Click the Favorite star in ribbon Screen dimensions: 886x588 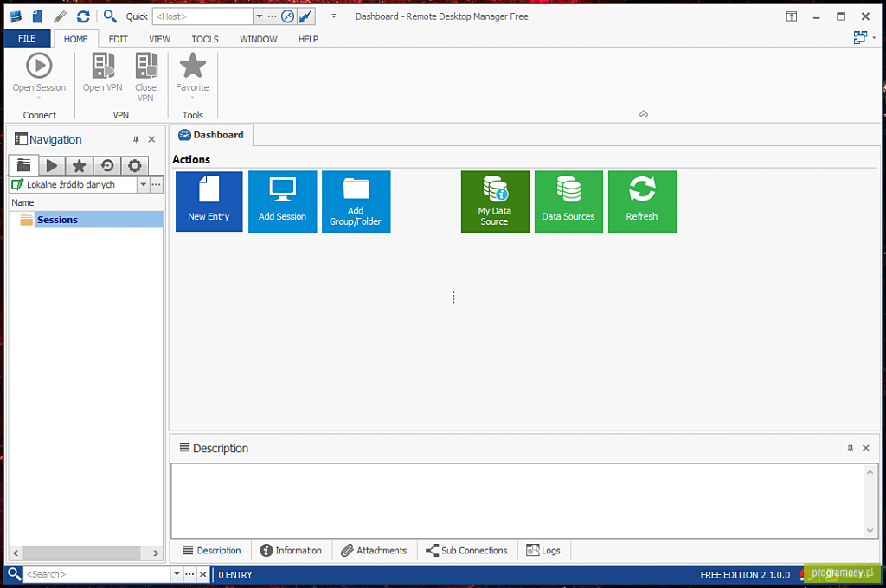[192, 66]
